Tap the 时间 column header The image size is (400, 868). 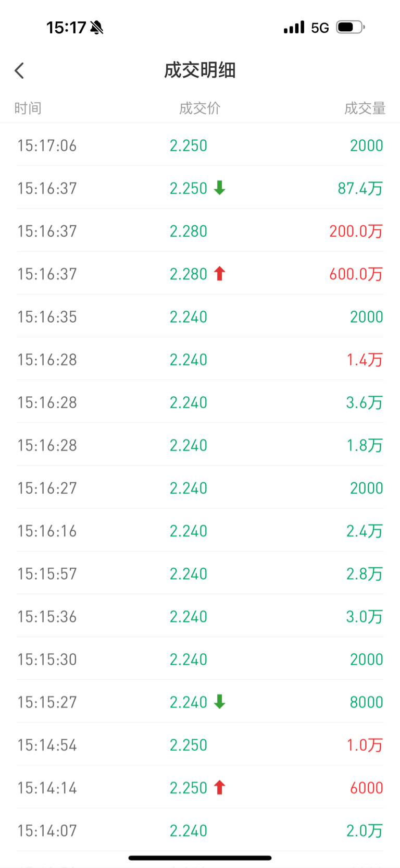[x=28, y=108]
